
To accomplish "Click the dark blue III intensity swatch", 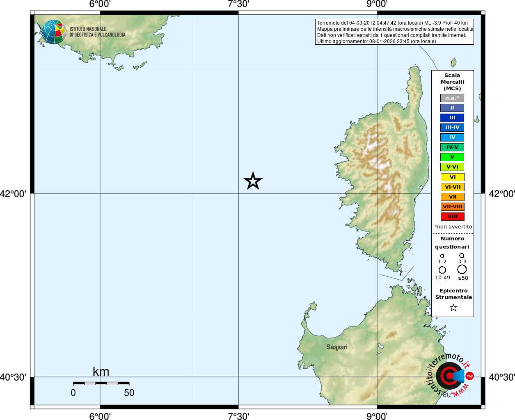I will point(452,118).
